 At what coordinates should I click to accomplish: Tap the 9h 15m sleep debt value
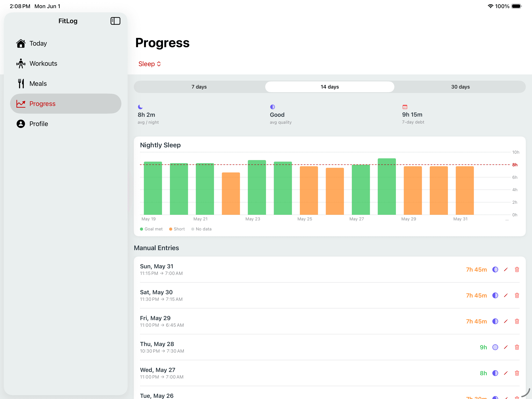click(412, 114)
